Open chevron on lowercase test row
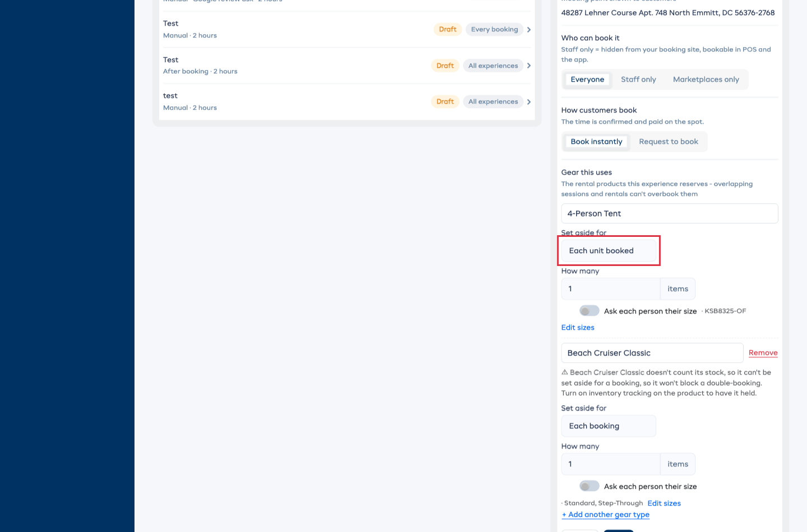807x532 pixels. pos(528,102)
